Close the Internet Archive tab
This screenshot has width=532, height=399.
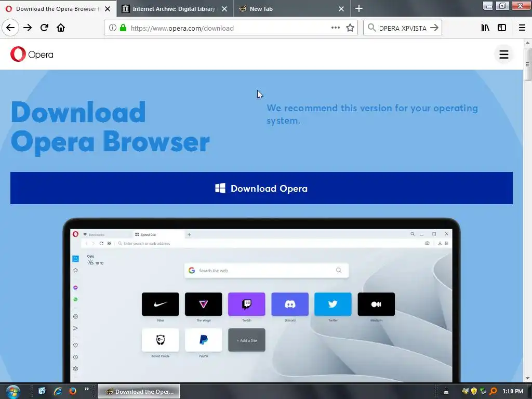click(x=224, y=9)
